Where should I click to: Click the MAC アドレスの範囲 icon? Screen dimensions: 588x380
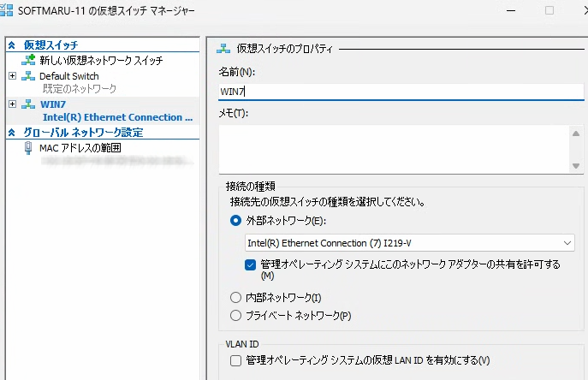point(28,148)
